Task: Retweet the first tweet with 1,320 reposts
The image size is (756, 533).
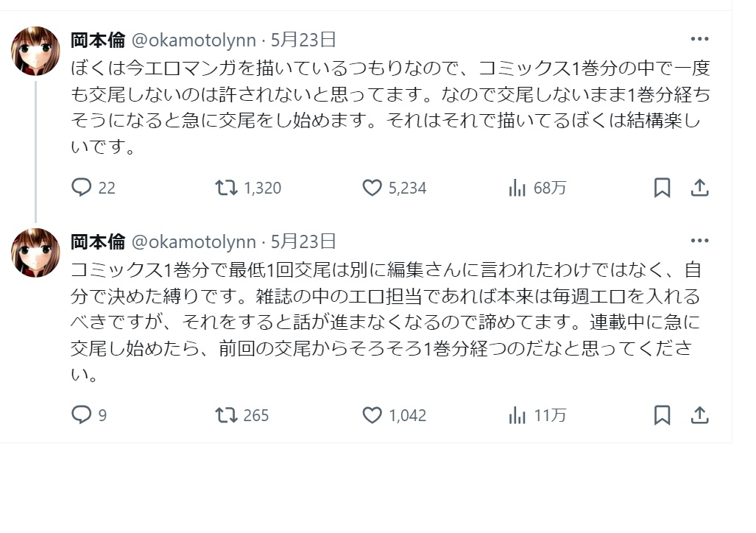Action: click(226, 188)
